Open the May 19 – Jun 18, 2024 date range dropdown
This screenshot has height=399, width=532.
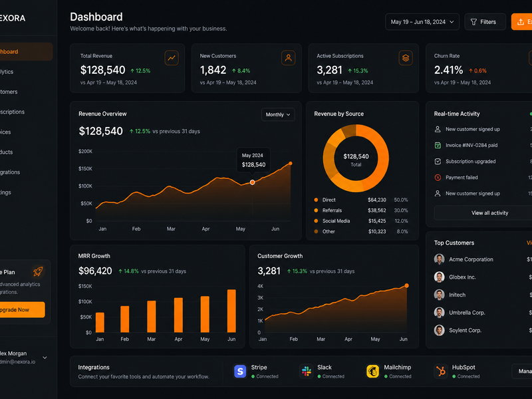pos(422,22)
